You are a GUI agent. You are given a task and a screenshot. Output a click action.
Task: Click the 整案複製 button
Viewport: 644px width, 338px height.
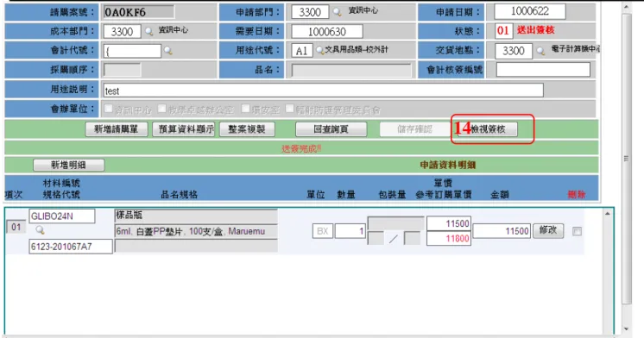point(247,129)
